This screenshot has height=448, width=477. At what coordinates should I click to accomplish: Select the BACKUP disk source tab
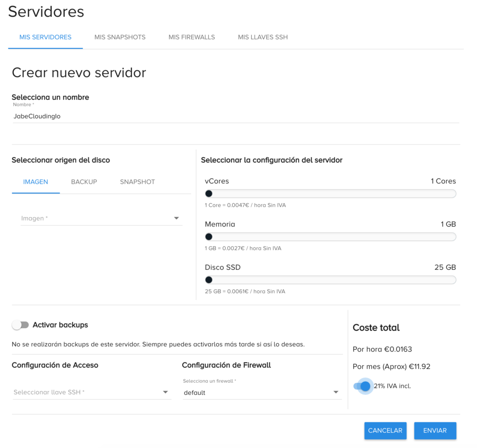coord(84,182)
